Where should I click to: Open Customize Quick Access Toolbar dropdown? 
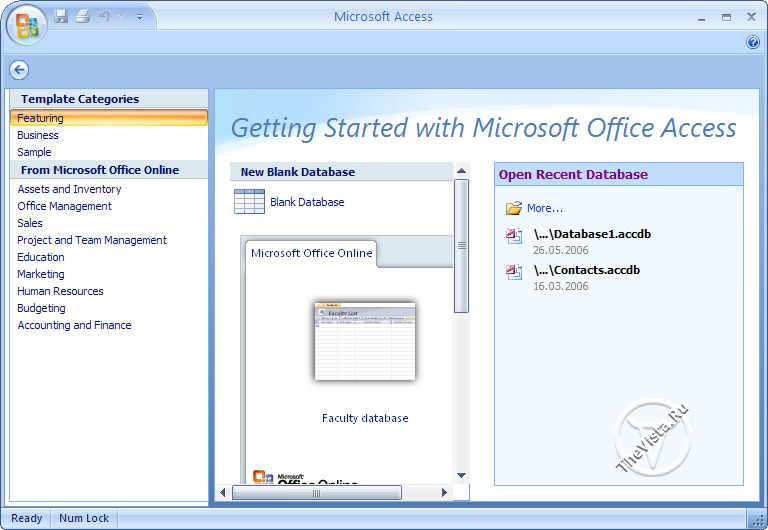(x=140, y=17)
